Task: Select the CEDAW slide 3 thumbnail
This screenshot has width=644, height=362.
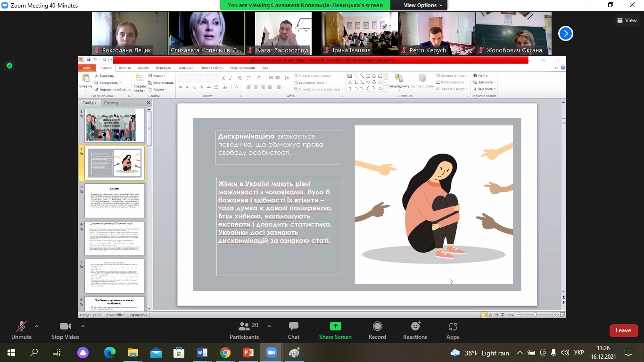Action: (115, 201)
